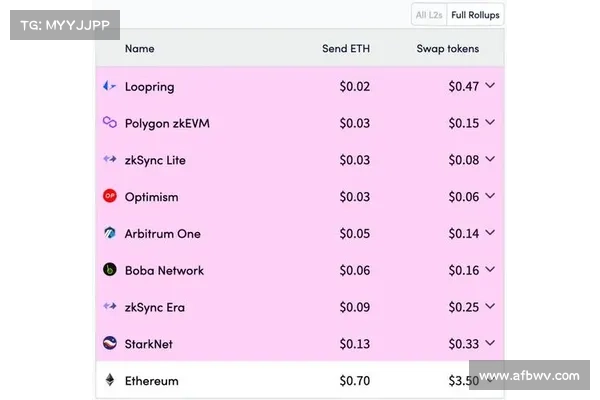This screenshot has height=400, width=600.
Task: Expand the Optimism row details chevron
Action: 490,197
